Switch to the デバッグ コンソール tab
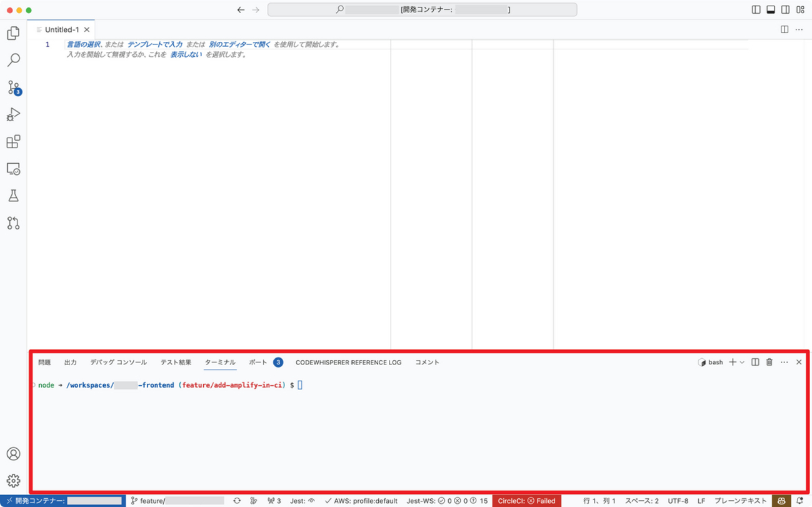Image resolution: width=812 pixels, height=507 pixels. point(118,362)
